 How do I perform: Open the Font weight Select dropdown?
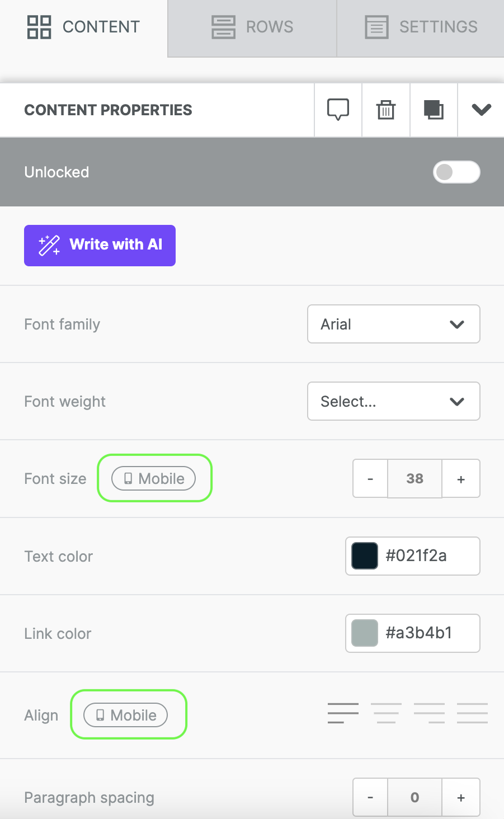394,401
